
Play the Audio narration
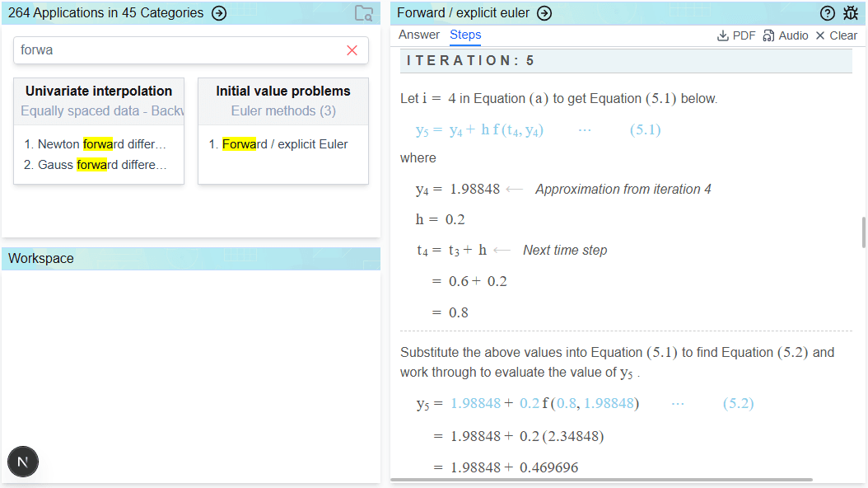coord(786,35)
